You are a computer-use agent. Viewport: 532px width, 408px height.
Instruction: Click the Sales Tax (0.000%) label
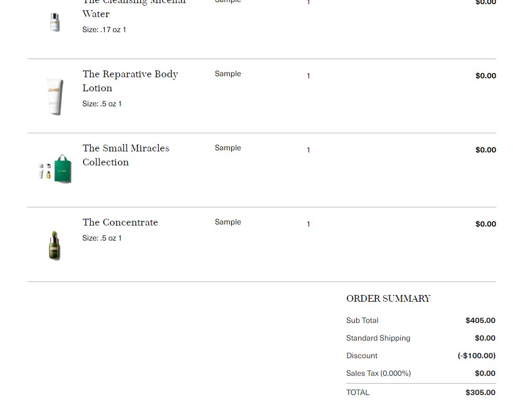[379, 373]
